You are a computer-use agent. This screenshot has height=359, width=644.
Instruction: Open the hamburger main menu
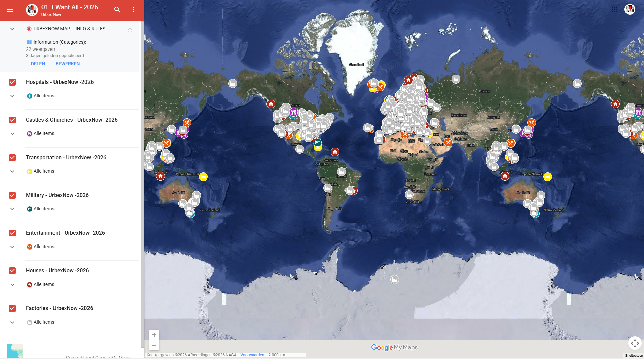10,10
